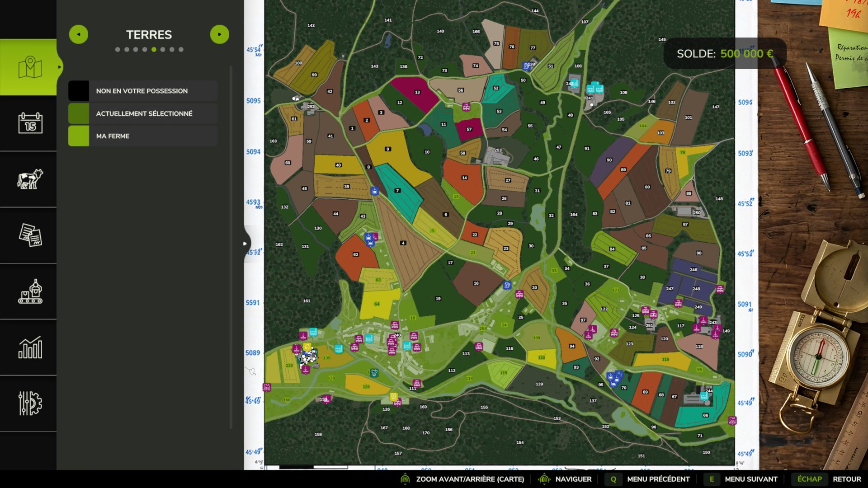868x488 pixels.
Task: Click the ÉCHAP Retour button
Action: 826,479
